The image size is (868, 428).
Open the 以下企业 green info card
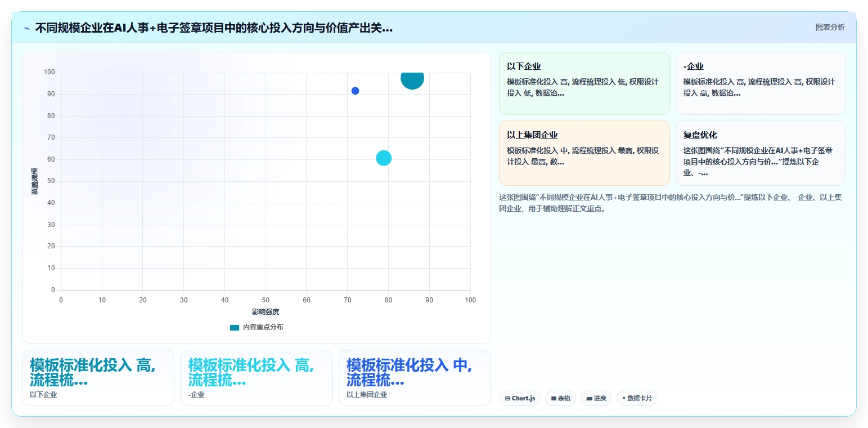tap(584, 83)
